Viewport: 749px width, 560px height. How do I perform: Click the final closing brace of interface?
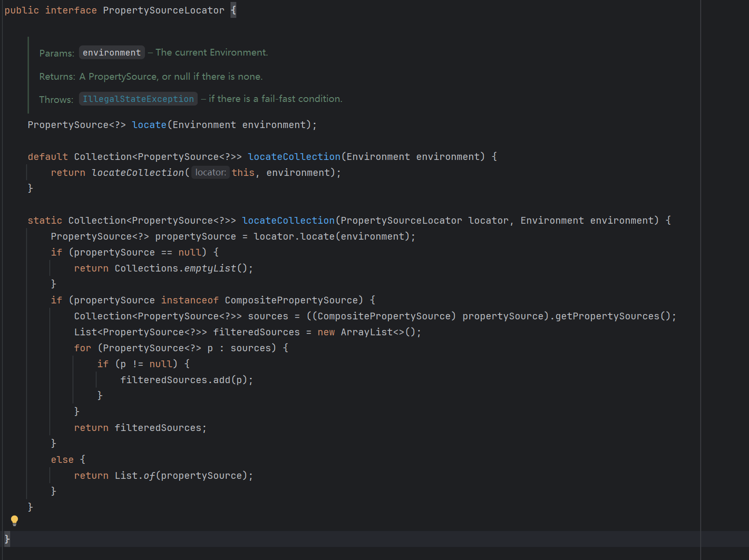click(x=7, y=539)
